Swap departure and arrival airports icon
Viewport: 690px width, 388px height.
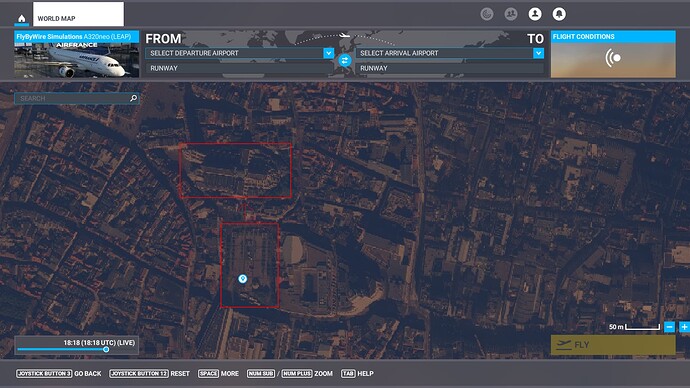coord(345,60)
